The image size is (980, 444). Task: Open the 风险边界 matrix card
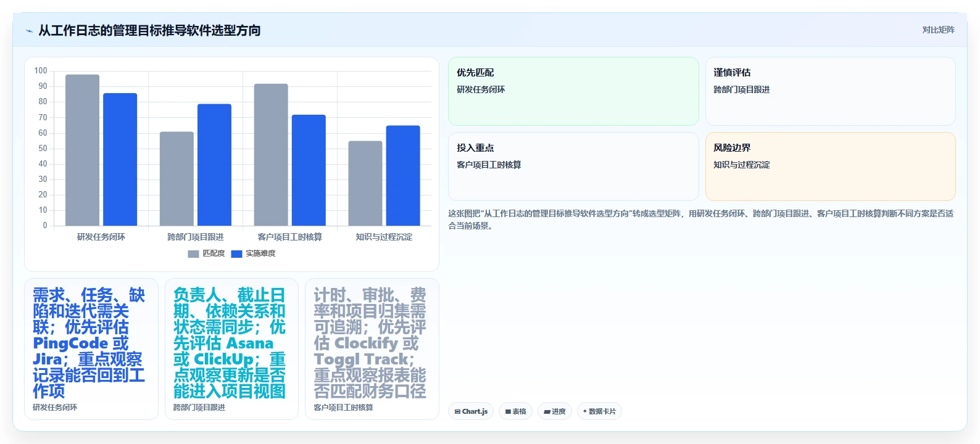click(830, 166)
